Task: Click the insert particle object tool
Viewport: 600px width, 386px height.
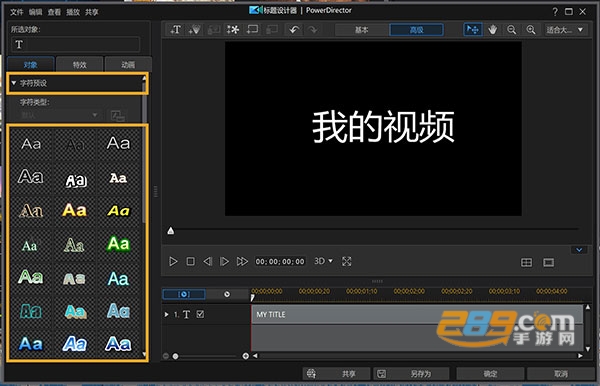Action: pos(194,29)
